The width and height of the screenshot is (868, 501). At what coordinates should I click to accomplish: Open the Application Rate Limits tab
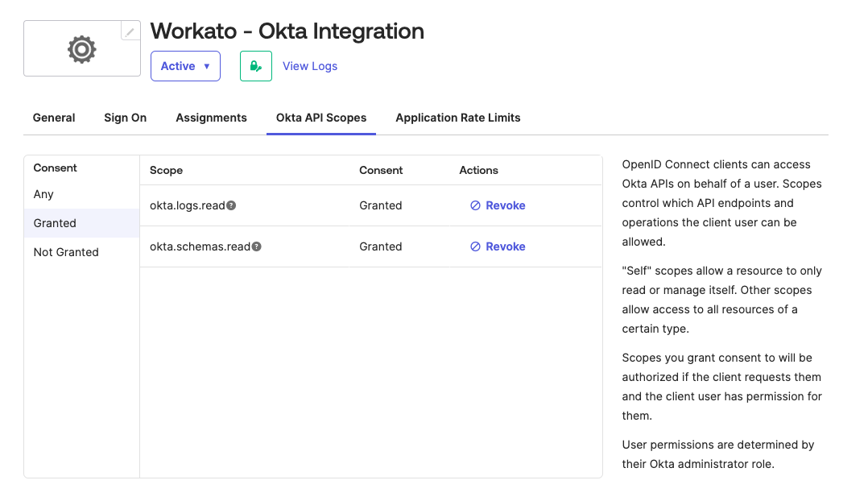pos(457,118)
